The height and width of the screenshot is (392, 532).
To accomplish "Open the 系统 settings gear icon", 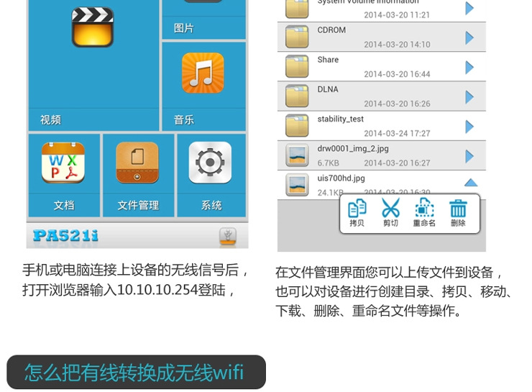I will click(x=210, y=163).
